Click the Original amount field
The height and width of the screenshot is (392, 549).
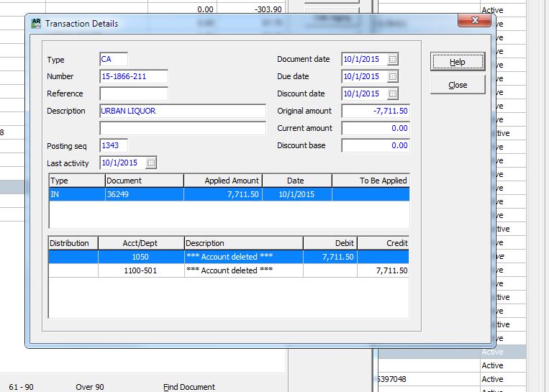(x=376, y=111)
